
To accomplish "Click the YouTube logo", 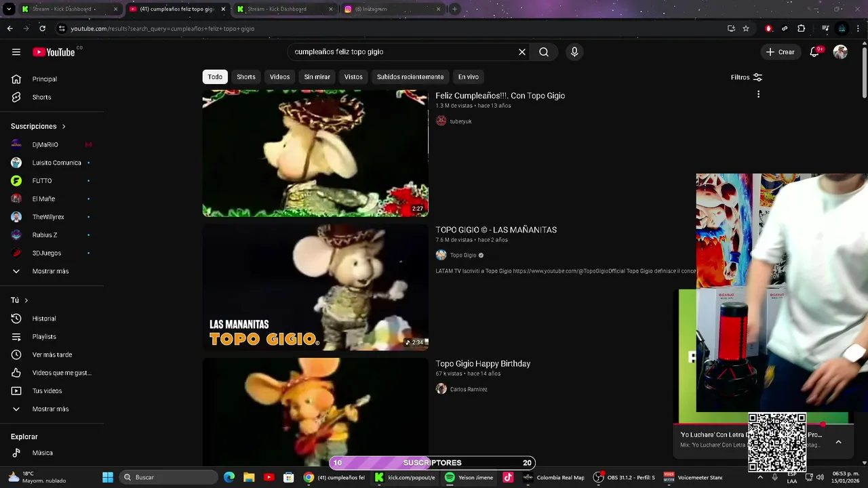I will coord(54,52).
